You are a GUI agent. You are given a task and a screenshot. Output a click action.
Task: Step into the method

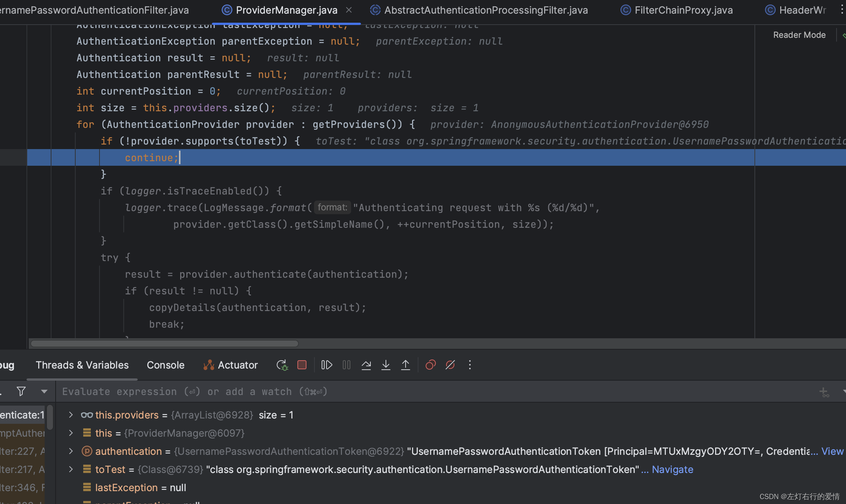coord(386,365)
